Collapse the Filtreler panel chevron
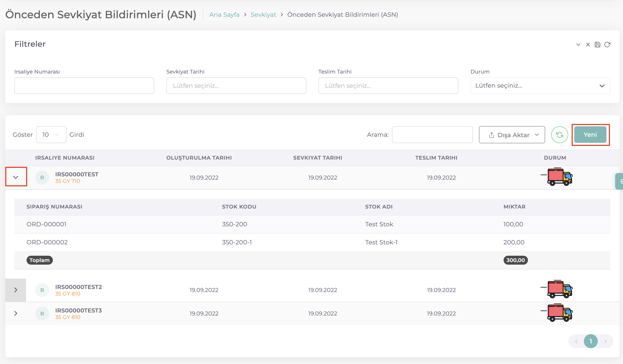The image size is (623, 364). coord(578,45)
